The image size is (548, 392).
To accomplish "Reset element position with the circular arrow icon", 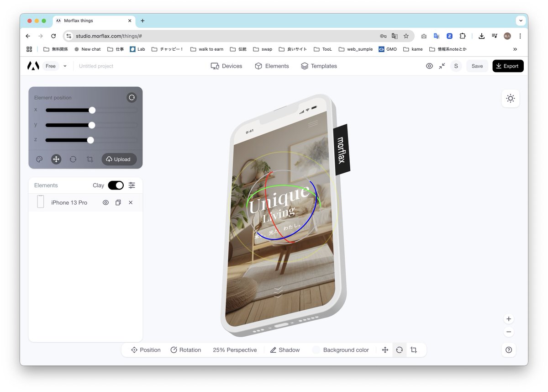I will click(x=132, y=97).
